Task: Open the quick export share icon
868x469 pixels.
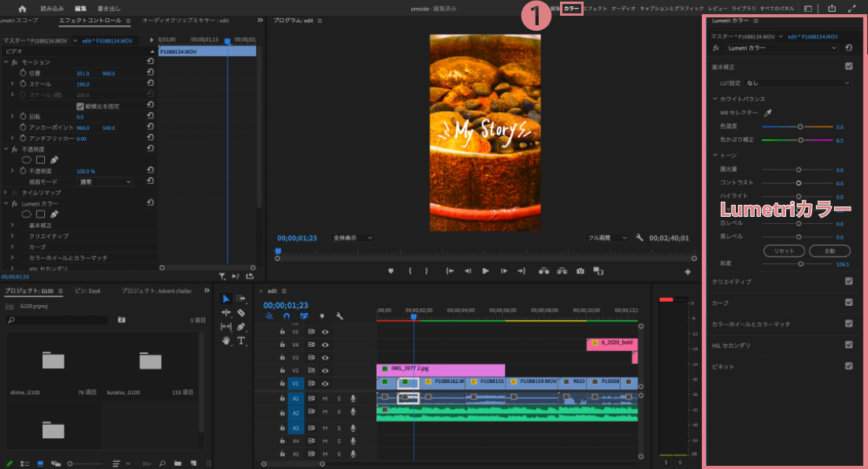Action: 832,9
